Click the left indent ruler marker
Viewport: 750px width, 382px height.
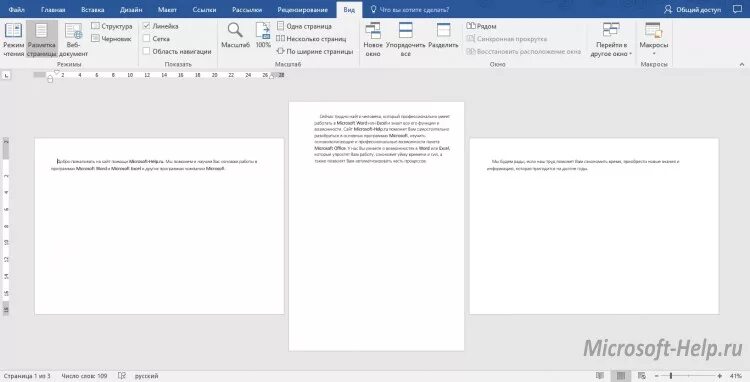click(x=50, y=79)
